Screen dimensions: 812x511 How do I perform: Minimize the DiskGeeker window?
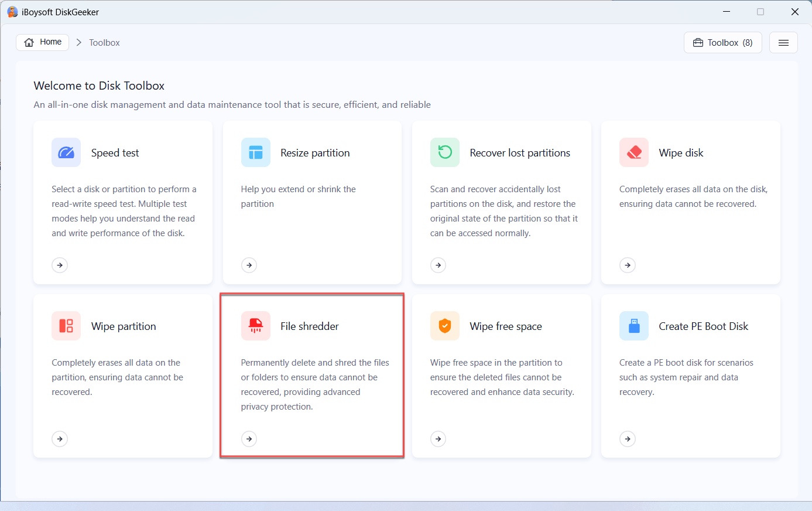(727, 12)
